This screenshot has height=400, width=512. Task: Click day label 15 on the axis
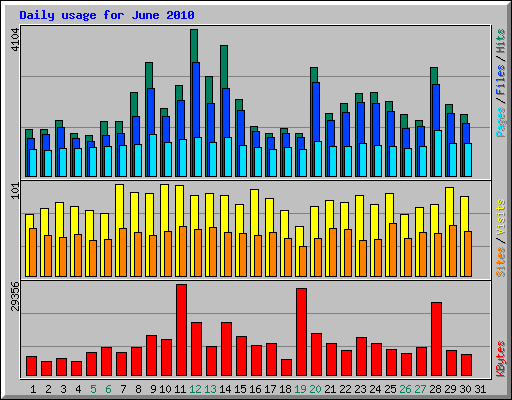click(x=240, y=389)
